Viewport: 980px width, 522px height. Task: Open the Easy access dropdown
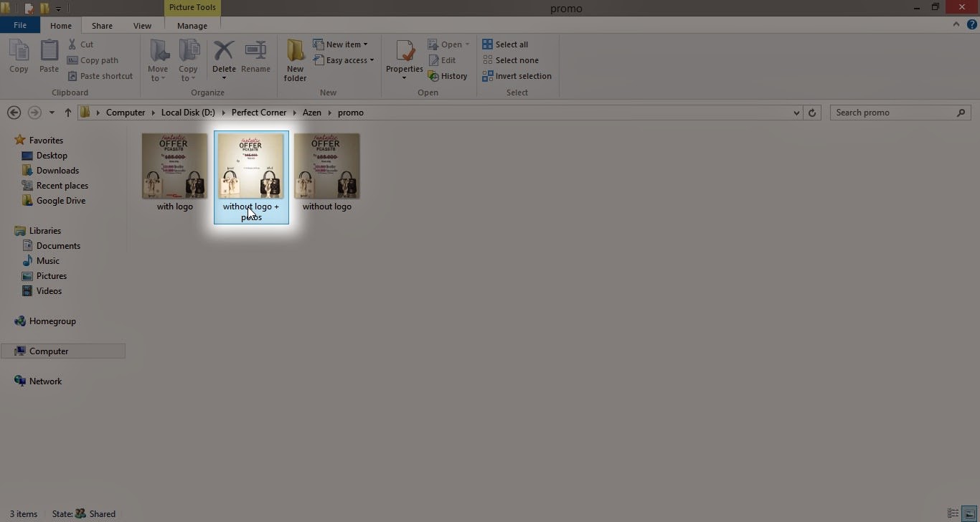click(x=344, y=60)
